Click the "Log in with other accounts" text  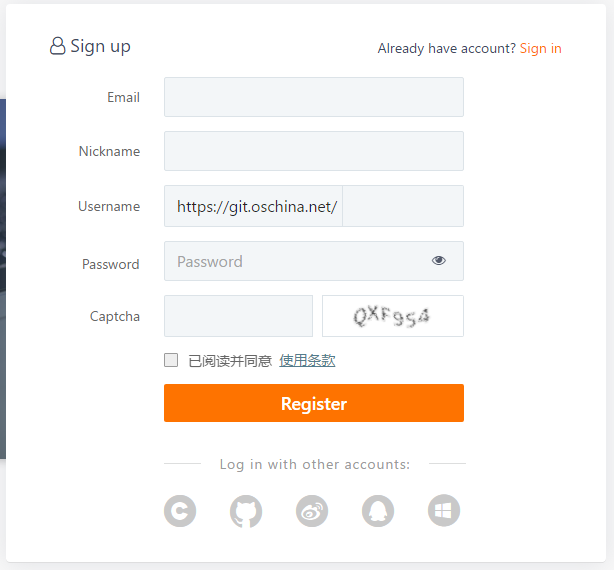(x=315, y=464)
